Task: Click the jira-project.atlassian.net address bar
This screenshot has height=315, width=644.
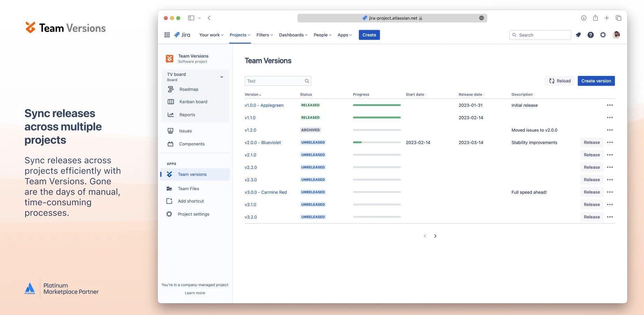Action: pyautogui.click(x=392, y=18)
